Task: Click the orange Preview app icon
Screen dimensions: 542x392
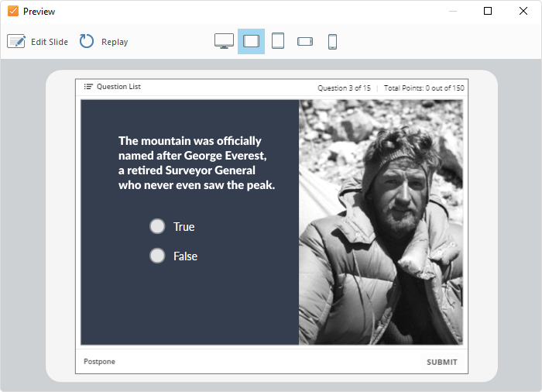Action: 13,11
